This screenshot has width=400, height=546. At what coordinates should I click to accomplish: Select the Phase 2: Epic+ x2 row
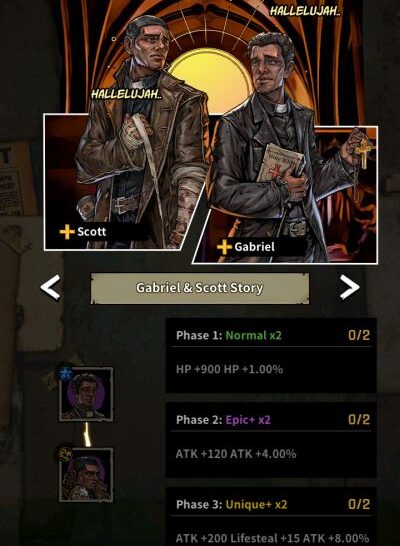[x=271, y=440]
